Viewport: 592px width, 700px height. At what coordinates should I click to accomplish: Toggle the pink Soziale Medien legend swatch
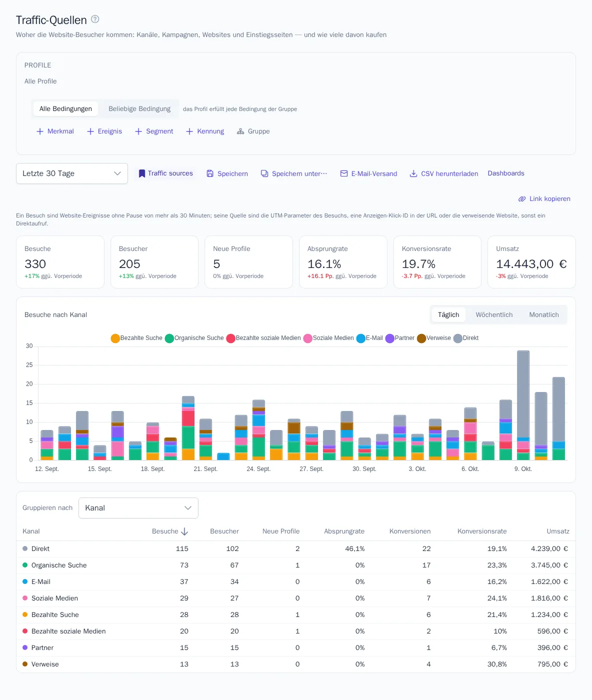point(308,338)
